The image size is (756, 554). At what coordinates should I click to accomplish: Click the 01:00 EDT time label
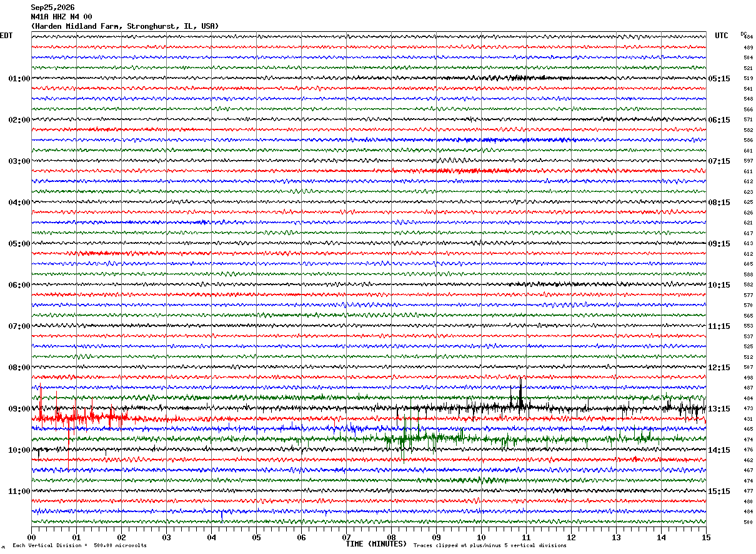(19, 78)
